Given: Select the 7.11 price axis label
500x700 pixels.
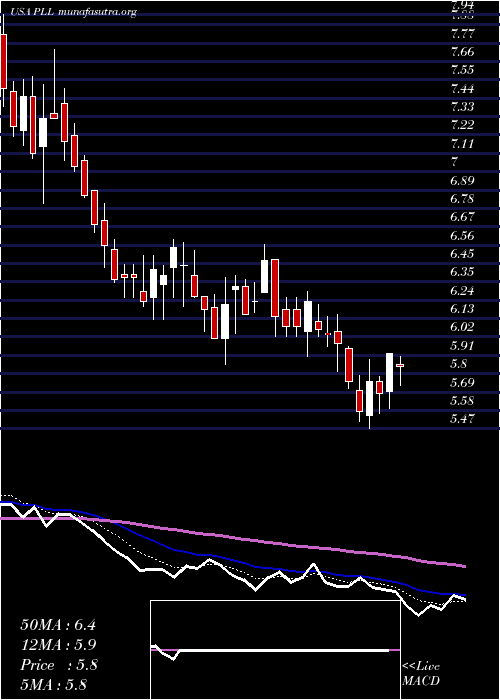Looking at the screenshot, I should point(462,144).
